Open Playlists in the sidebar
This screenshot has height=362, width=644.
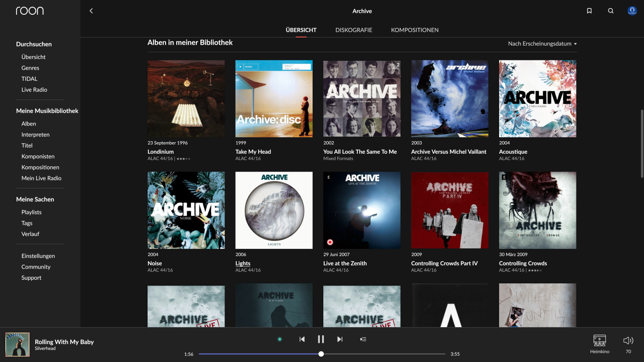(x=31, y=212)
